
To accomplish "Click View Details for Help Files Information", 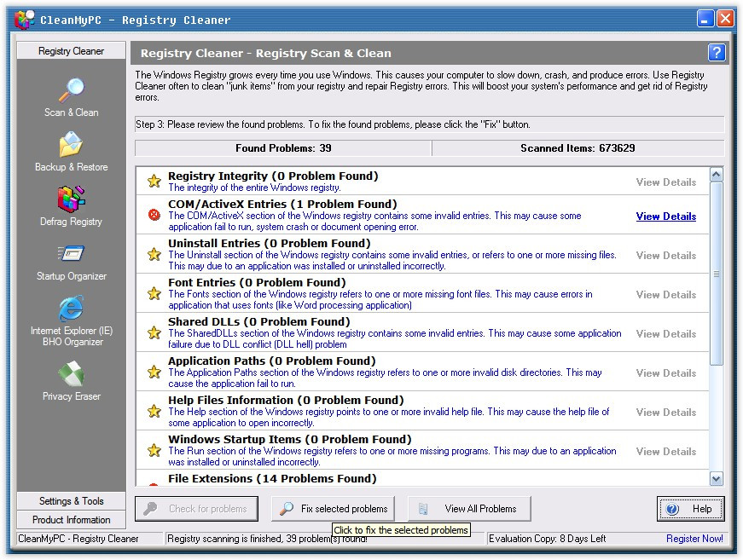I will point(665,413).
